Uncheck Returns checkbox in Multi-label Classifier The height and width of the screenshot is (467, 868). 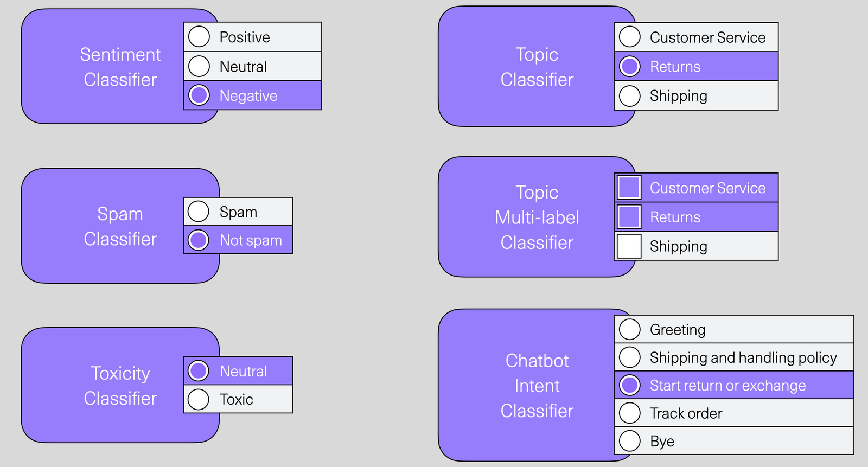[629, 217]
